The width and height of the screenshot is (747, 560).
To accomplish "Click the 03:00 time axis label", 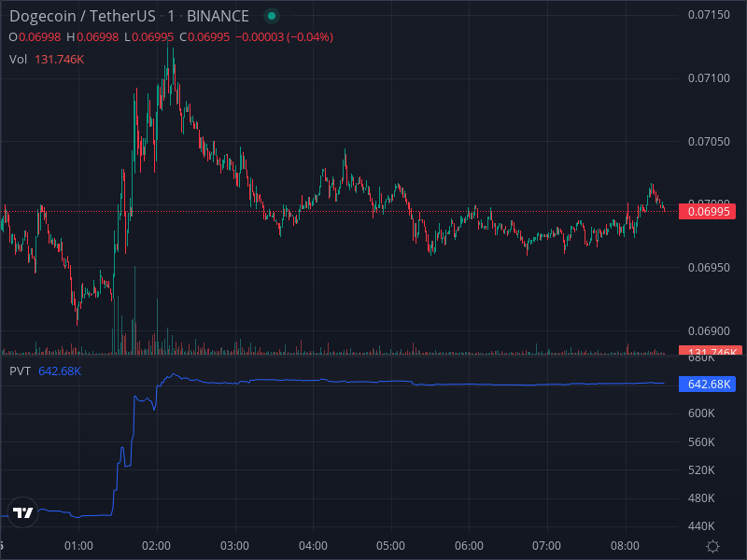I will pyautogui.click(x=234, y=546).
